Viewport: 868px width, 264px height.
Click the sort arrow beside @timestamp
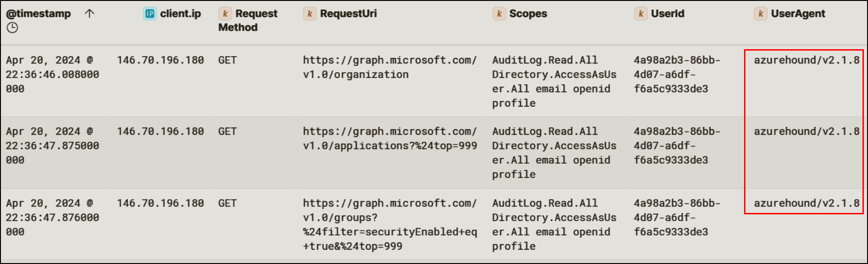(89, 13)
